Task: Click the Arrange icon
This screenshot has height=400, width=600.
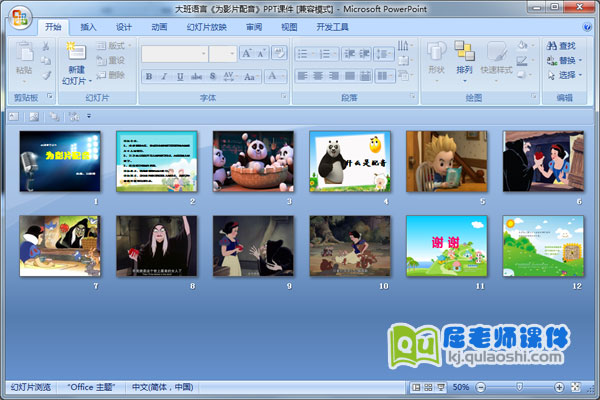Action: coord(464,51)
